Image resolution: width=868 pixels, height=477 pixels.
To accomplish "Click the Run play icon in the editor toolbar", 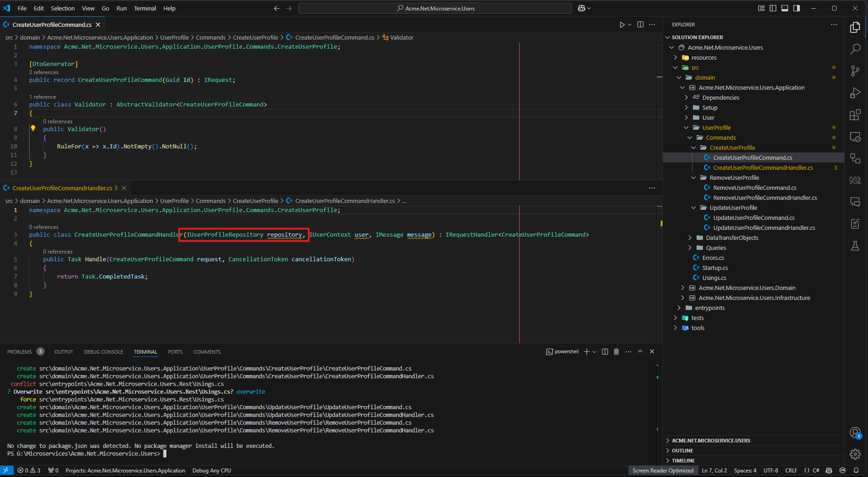I will coord(622,25).
